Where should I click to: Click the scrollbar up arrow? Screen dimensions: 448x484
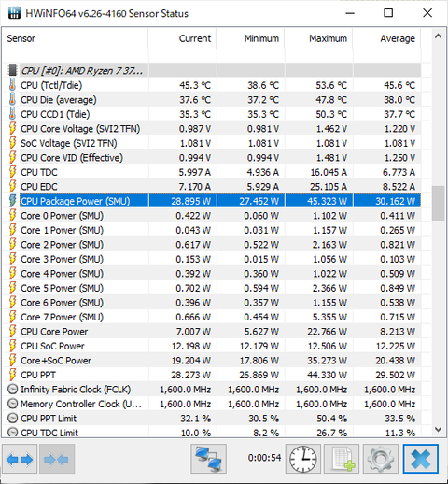tap(438, 36)
